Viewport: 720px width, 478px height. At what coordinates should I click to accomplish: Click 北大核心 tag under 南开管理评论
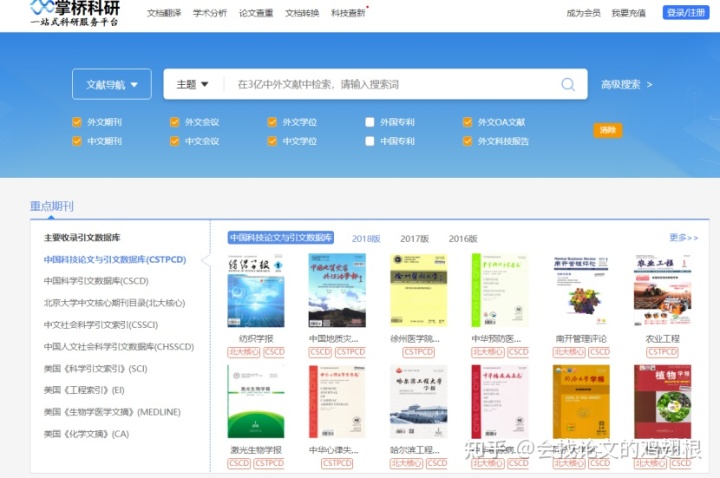569,352
